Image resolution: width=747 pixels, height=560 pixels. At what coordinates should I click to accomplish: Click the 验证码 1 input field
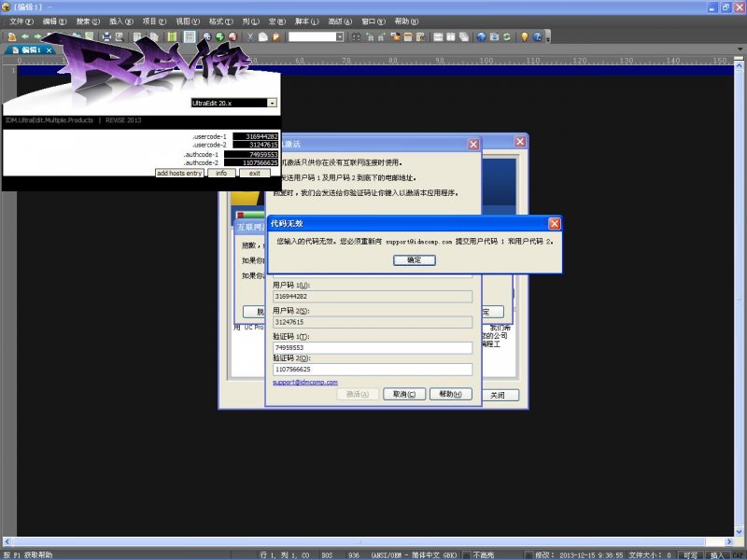click(x=373, y=347)
